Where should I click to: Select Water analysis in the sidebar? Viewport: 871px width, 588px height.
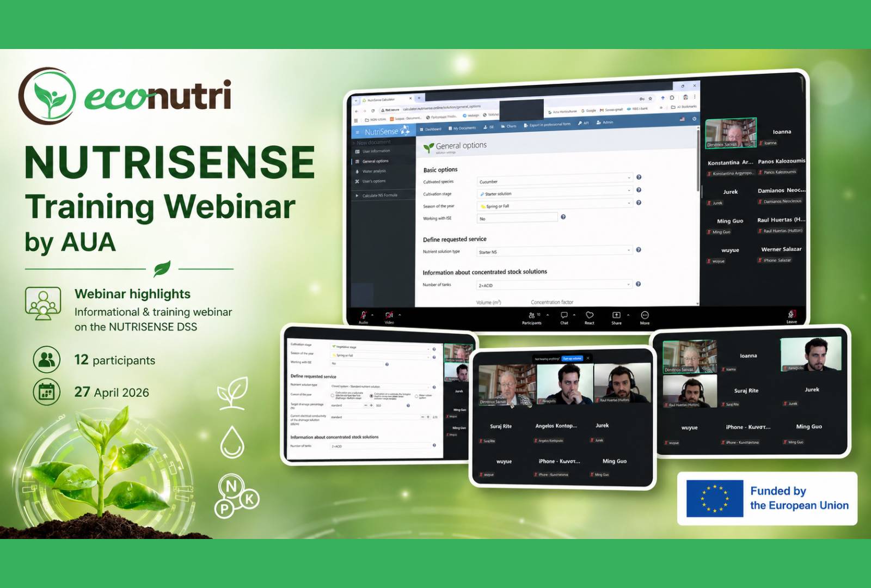tap(374, 171)
